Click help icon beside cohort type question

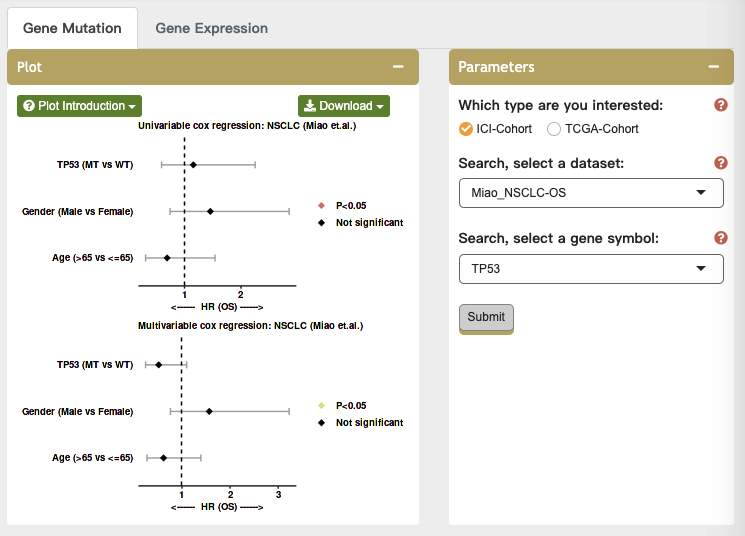[x=720, y=105]
